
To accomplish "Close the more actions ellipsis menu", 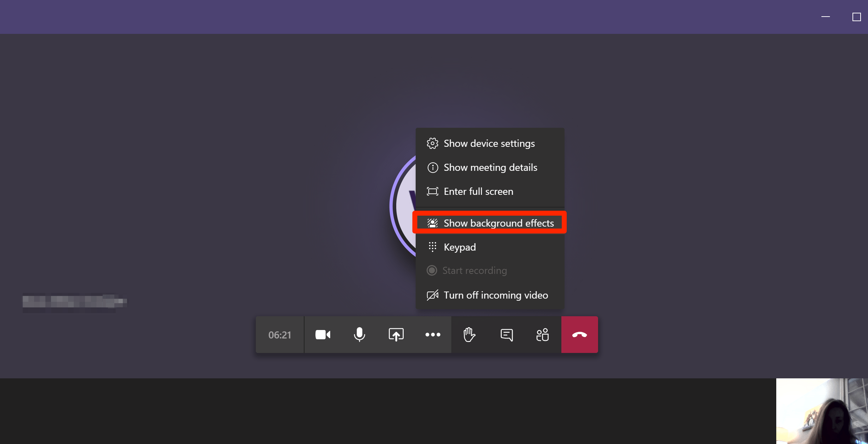I will click(433, 335).
